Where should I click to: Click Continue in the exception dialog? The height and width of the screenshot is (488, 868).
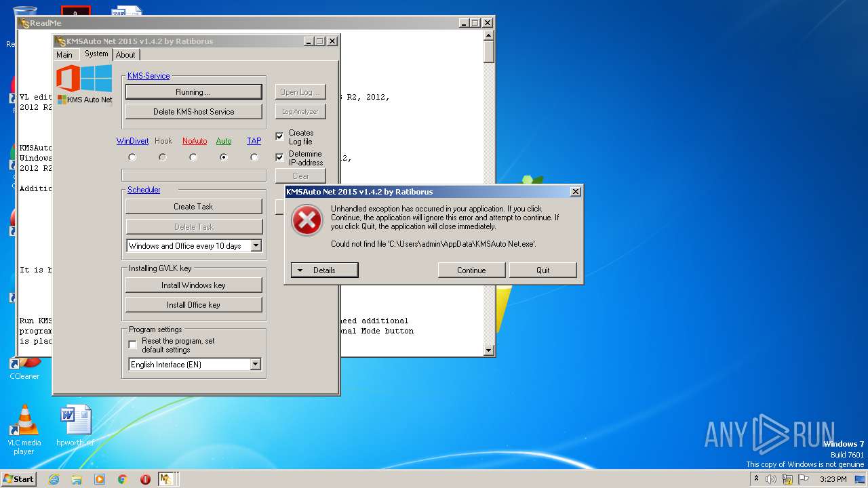point(471,270)
